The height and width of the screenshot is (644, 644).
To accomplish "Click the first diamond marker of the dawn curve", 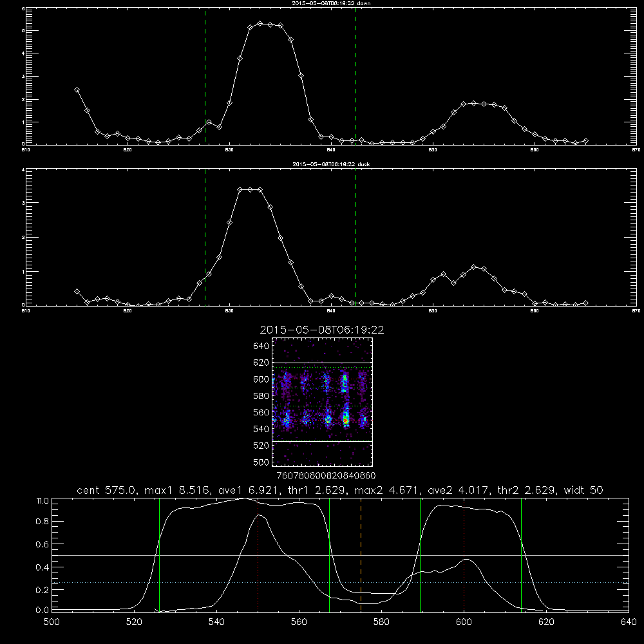I will (77, 90).
